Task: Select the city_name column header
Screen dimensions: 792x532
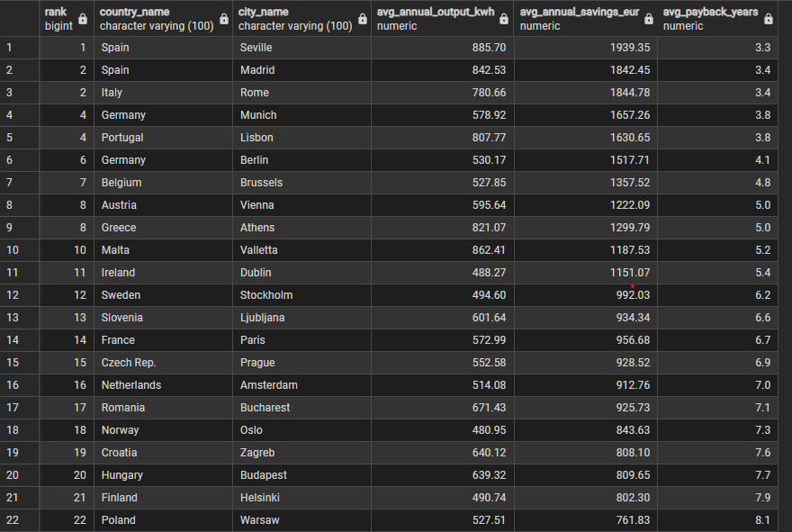Action: coord(302,19)
